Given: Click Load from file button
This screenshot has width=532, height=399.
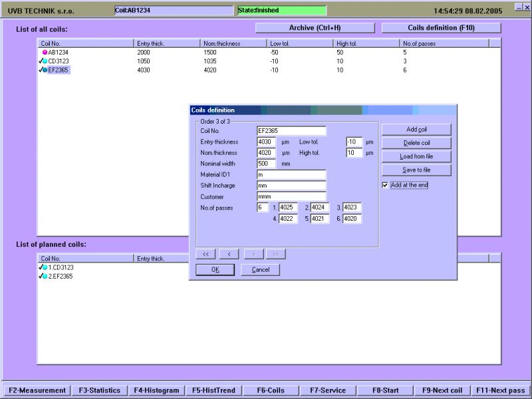Looking at the screenshot, I should [416, 157].
